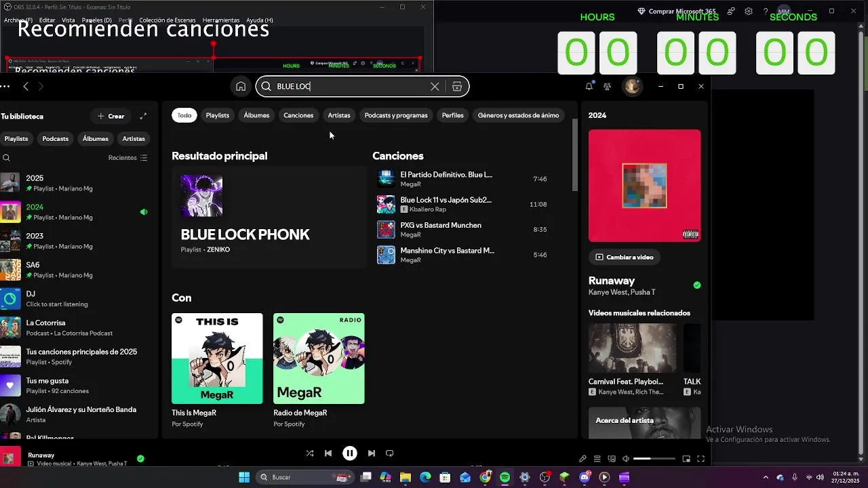Search within Tu biblioteca
868x488 pixels.
(6, 158)
